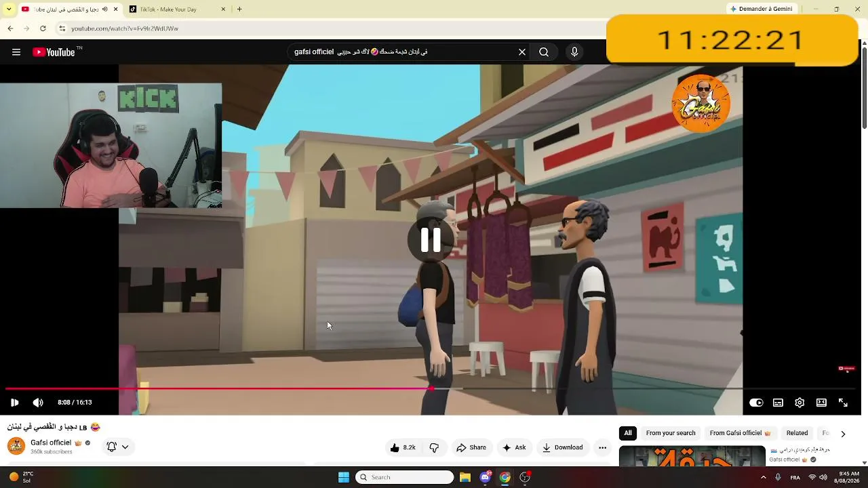
Task: Open a new browser tab
Action: [x=239, y=9]
